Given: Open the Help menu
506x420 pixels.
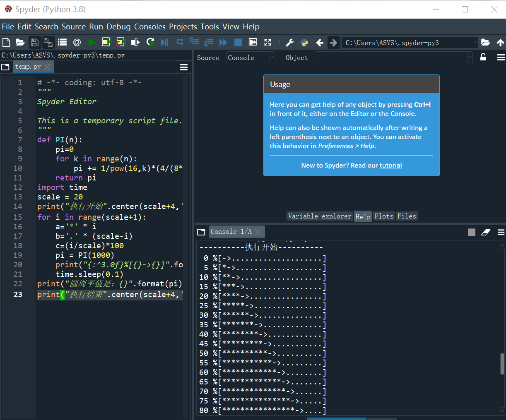Looking at the screenshot, I should coord(251,26).
